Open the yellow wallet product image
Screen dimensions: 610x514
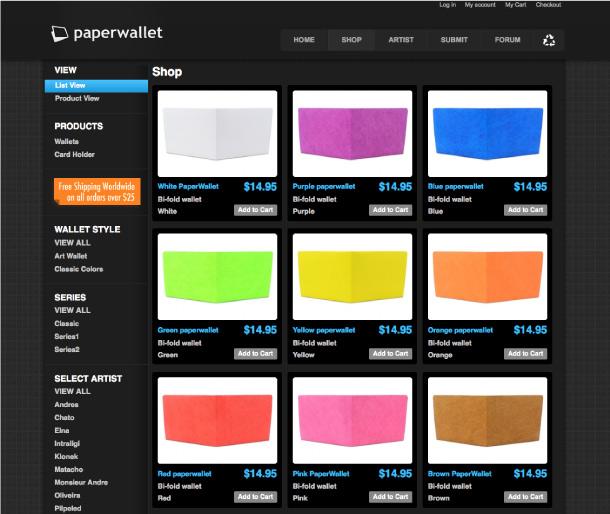352,277
